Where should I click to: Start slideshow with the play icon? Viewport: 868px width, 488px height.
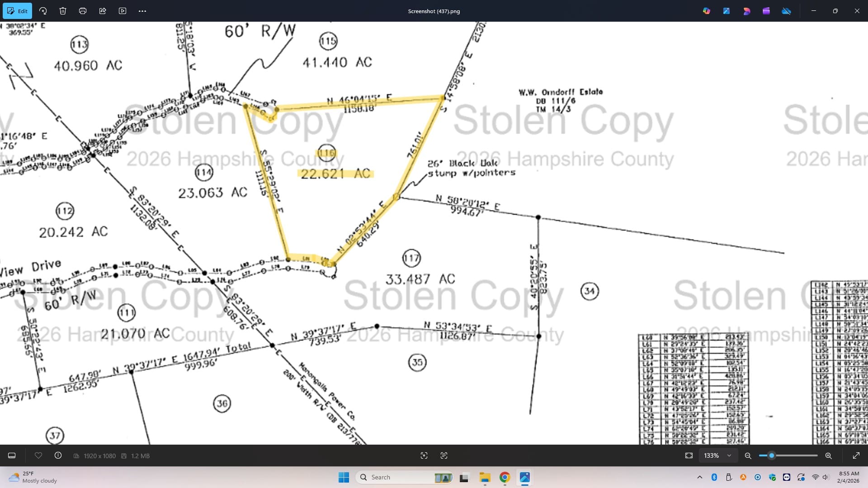(123, 11)
